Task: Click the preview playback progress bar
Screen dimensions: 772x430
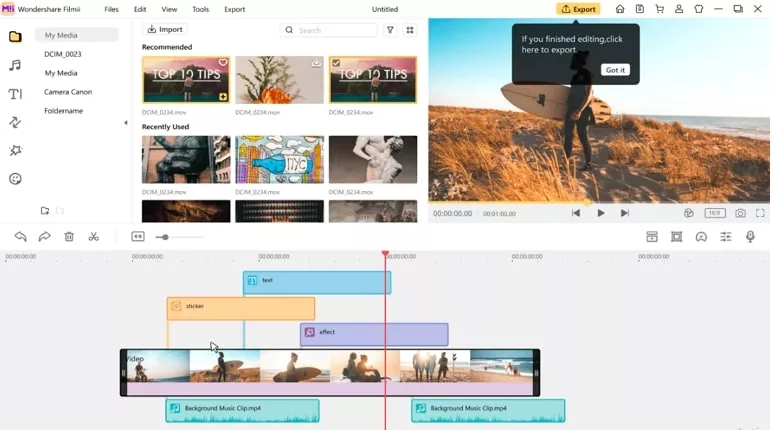Action: (599, 202)
